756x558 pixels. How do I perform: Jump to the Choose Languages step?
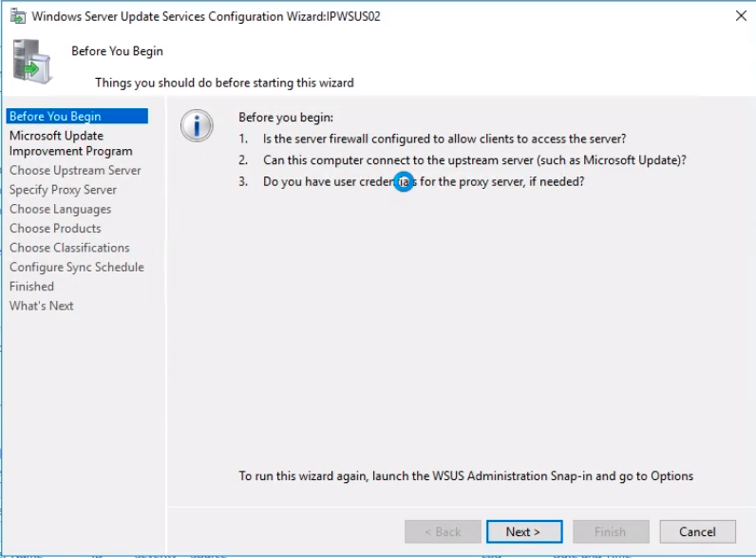(x=60, y=210)
